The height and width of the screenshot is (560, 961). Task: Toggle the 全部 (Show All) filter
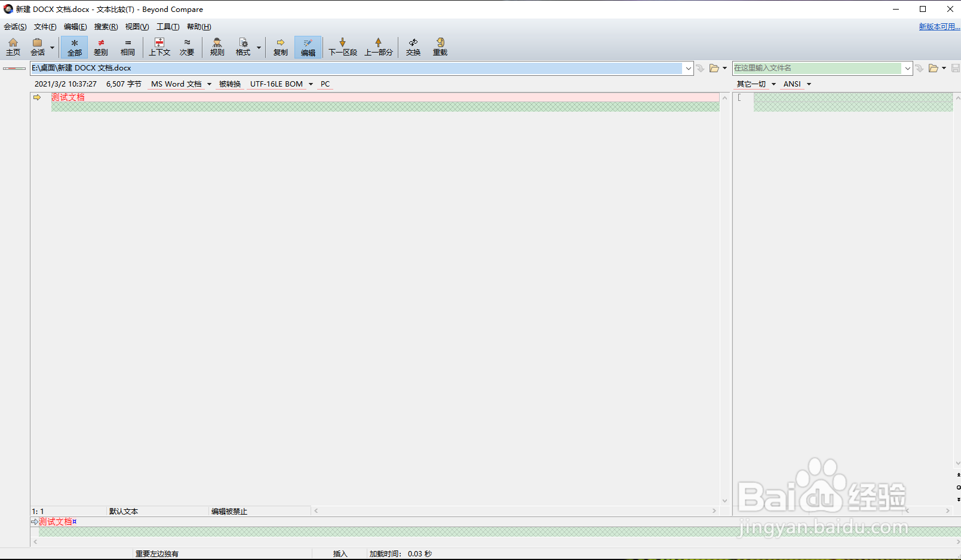pos(74,47)
